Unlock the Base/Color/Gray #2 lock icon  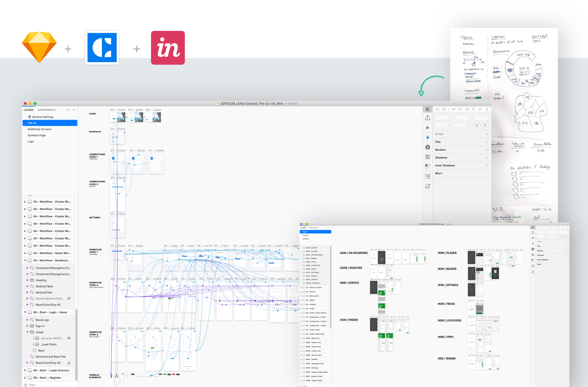[x=69, y=363]
